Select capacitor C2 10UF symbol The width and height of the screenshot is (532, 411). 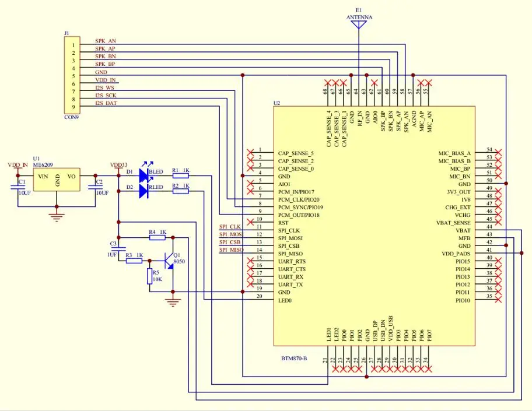95,187
